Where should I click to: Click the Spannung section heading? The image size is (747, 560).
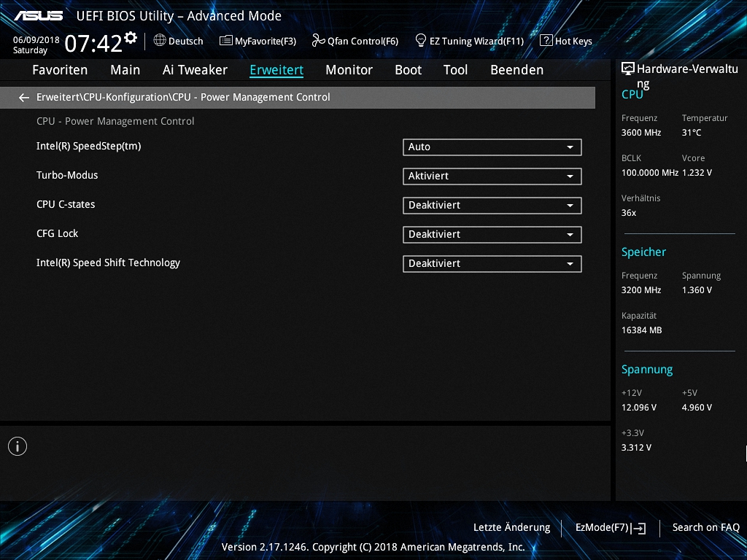click(647, 370)
